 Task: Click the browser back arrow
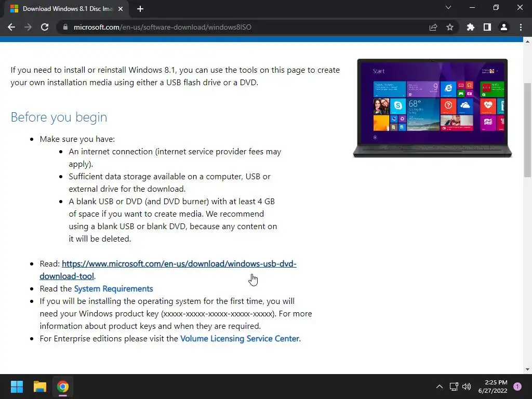[11, 27]
